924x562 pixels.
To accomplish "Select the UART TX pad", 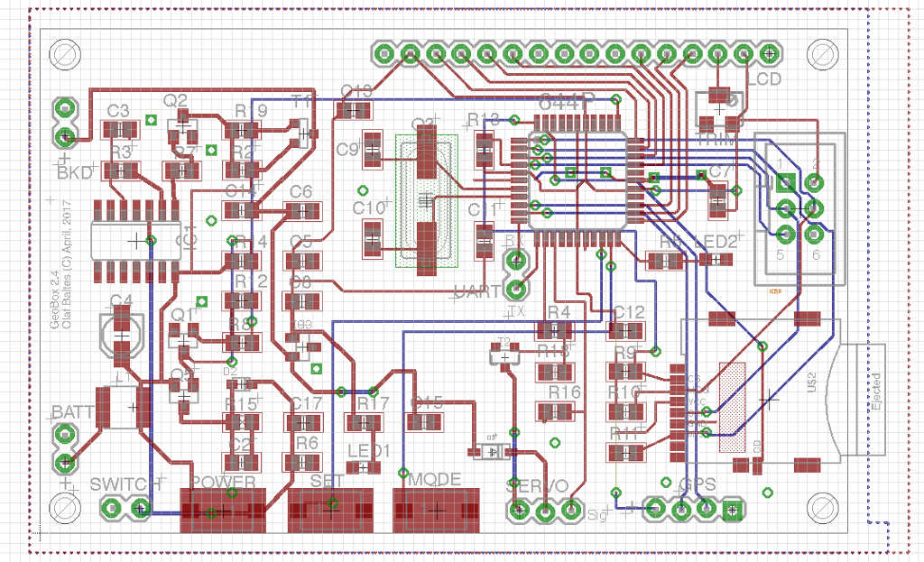I will pyautogui.click(x=516, y=289).
